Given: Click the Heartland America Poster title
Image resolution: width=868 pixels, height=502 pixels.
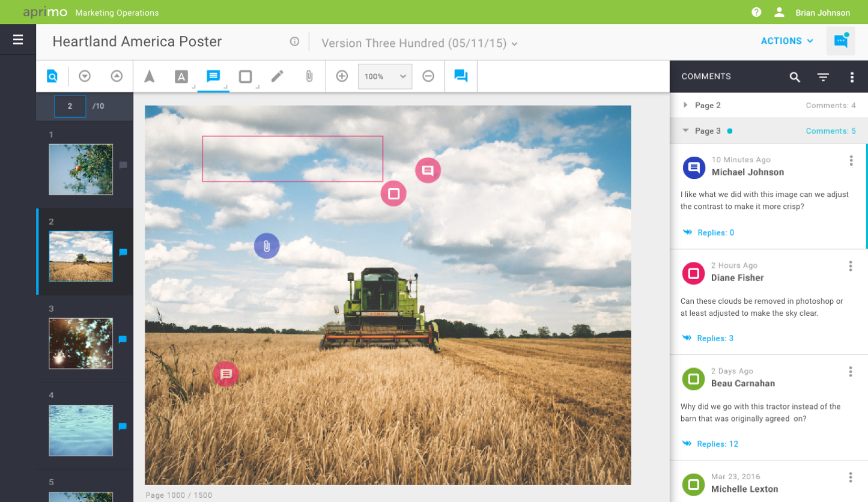Looking at the screenshot, I should 137,41.
